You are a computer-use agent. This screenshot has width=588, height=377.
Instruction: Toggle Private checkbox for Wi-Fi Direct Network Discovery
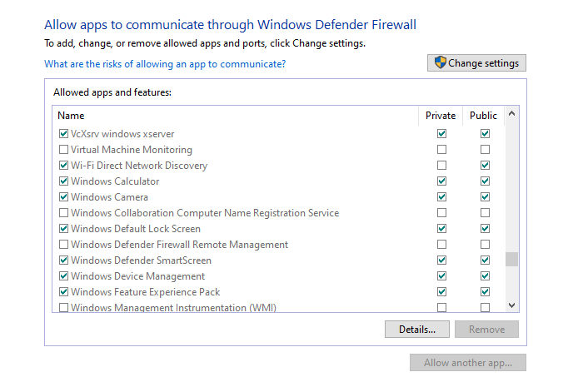point(441,166)
